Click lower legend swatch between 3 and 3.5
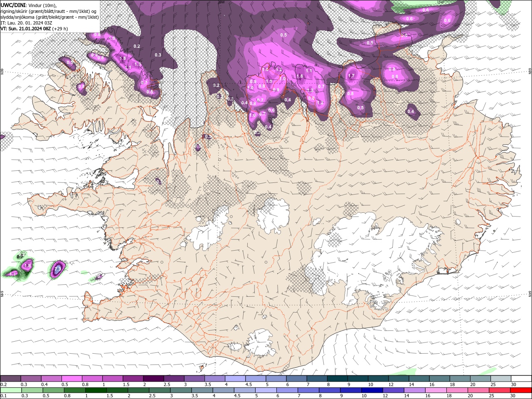 click(x=181, y=390)
